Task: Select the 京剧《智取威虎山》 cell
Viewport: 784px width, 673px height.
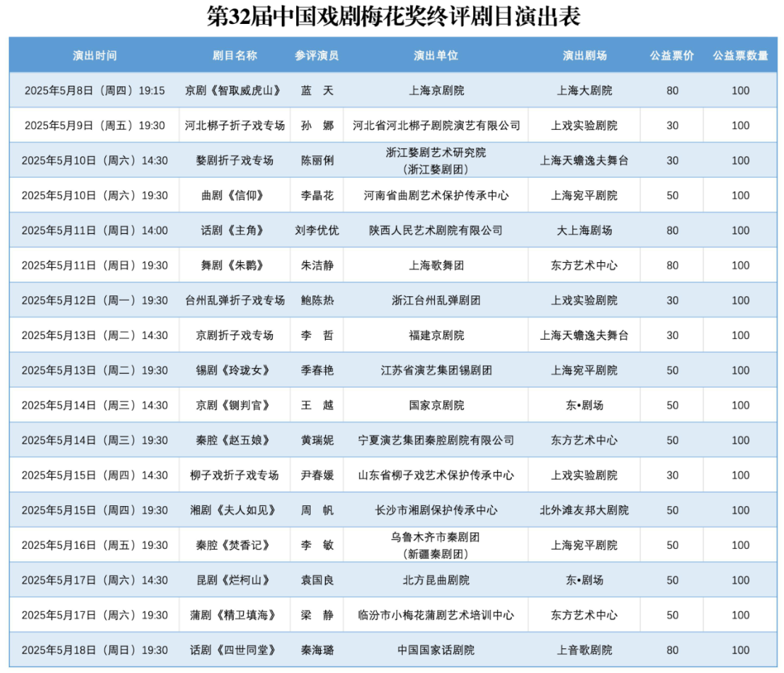Action: (x=234, y=91)
